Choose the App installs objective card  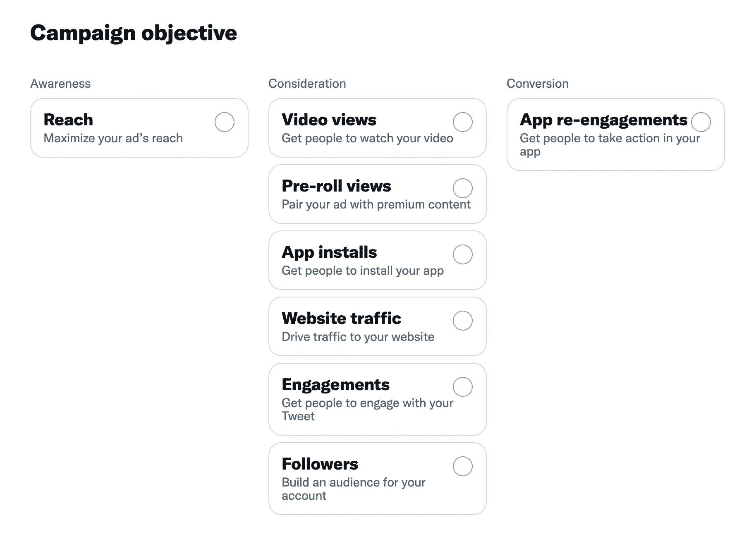click(378, 260)
